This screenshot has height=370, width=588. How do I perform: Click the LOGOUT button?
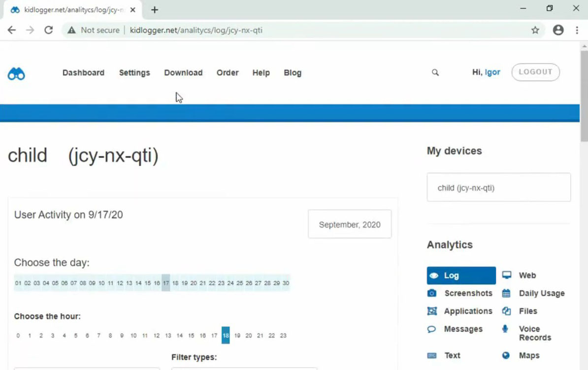click(x=535, y=72)
